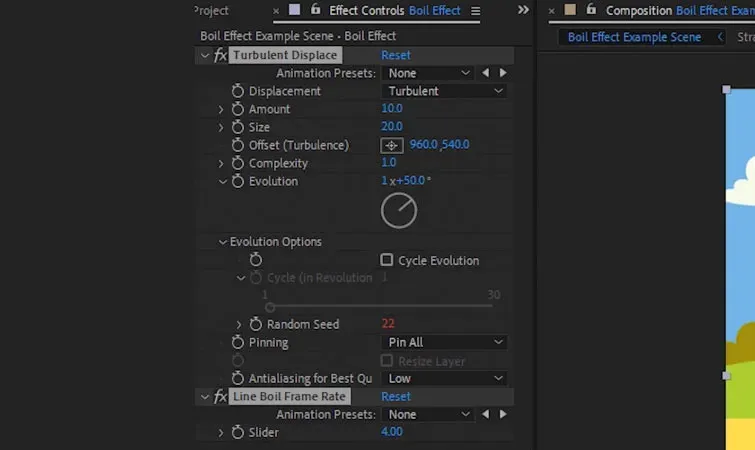Collapse Line Boil Frame Rate effect
Viewport: 755px width, 450px height.
coord(205,397)
